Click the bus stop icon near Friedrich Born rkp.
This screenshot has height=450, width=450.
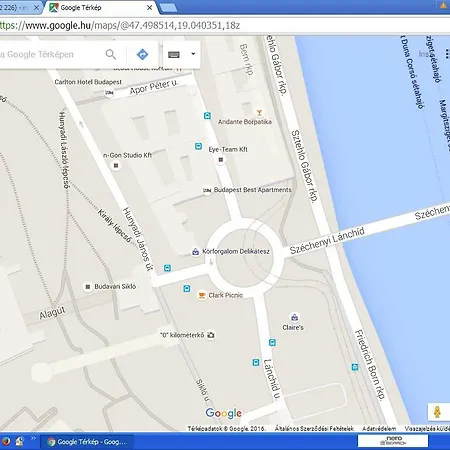(x=355, y=367)
